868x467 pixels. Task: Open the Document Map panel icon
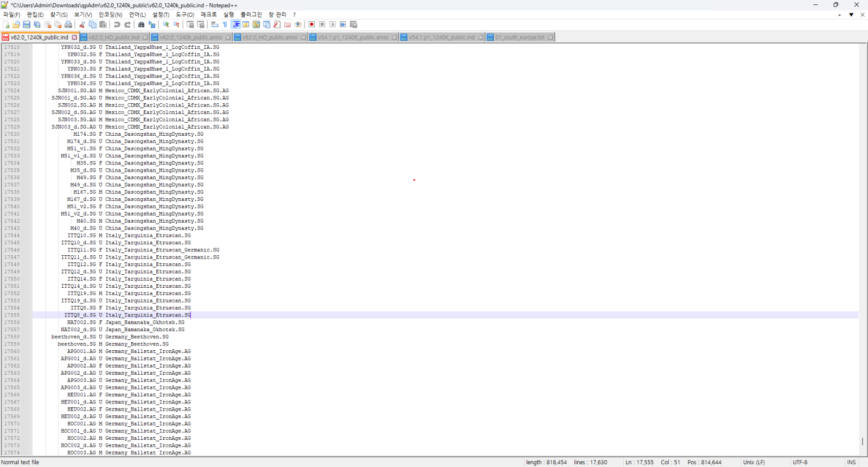point(256,24)
